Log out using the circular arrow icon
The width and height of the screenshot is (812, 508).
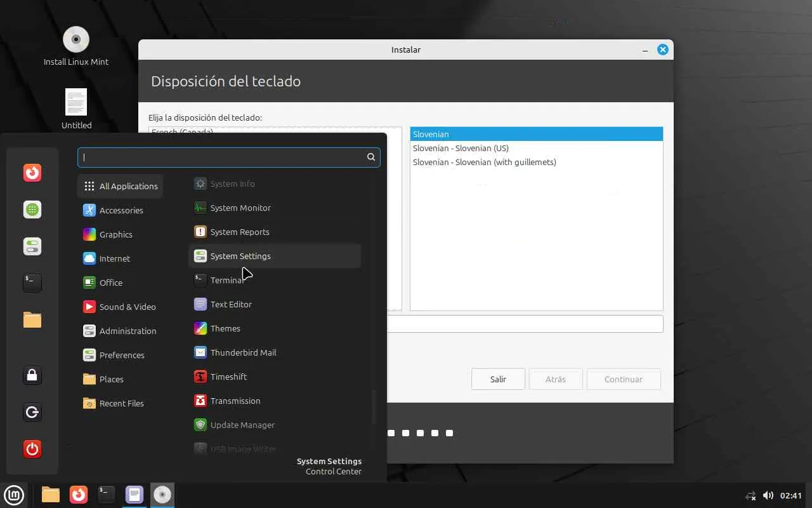pos(32,413)
